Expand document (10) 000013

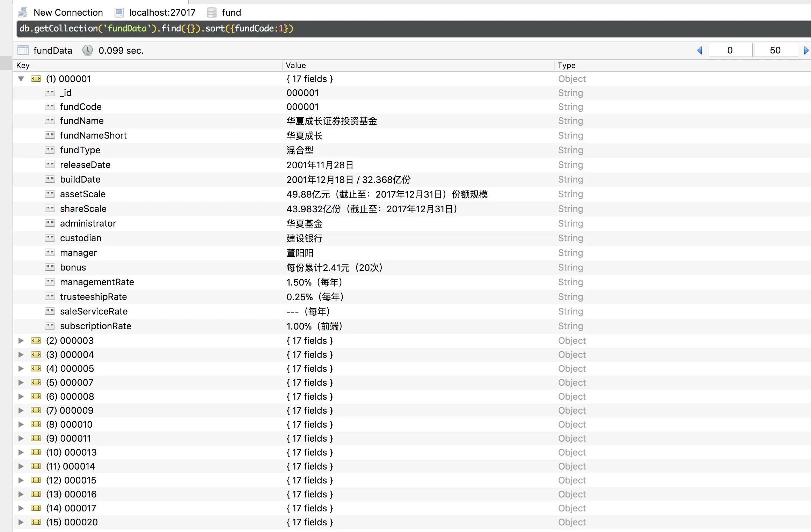pyautogui.click(x=21, y=452)
